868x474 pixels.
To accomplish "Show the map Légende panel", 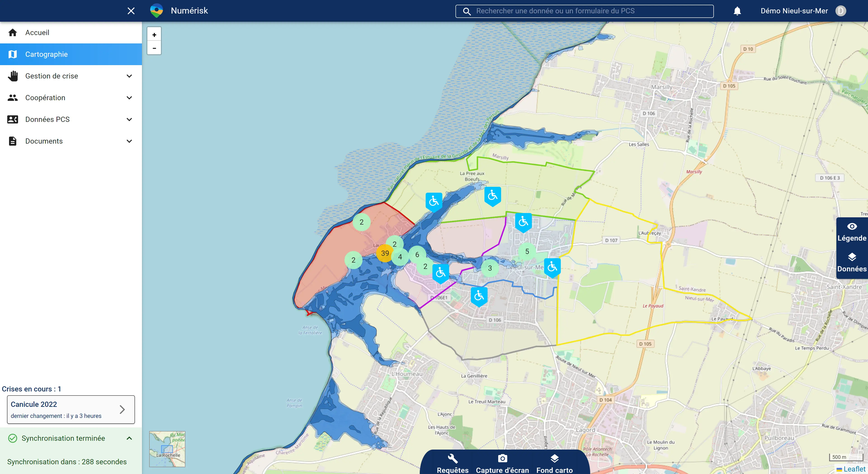I will [852, 233].
